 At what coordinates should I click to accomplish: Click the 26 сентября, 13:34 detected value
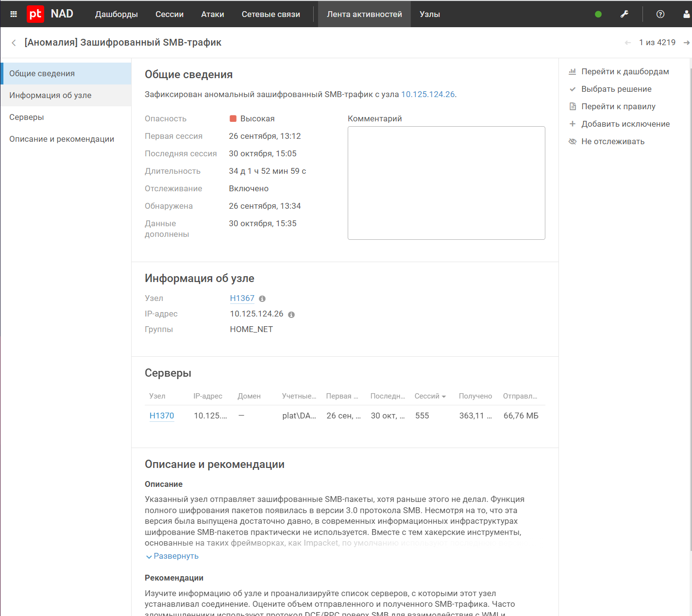(265, 206)
